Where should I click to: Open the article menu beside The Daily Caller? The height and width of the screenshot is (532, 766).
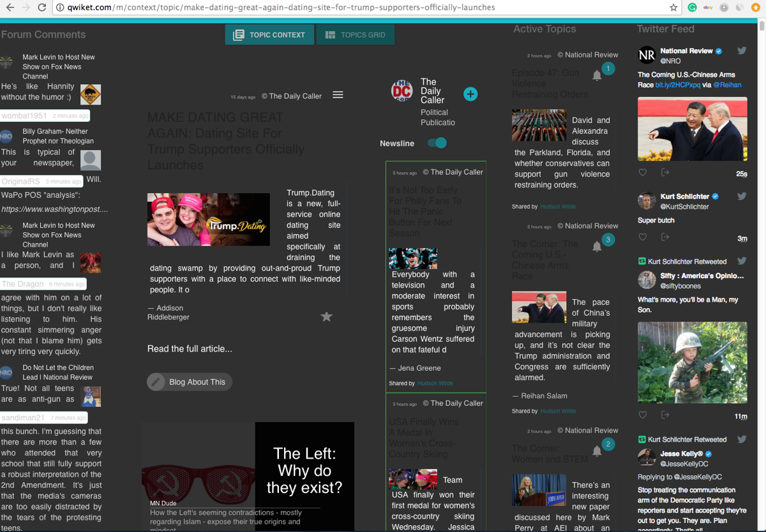(x=338, y=95)
